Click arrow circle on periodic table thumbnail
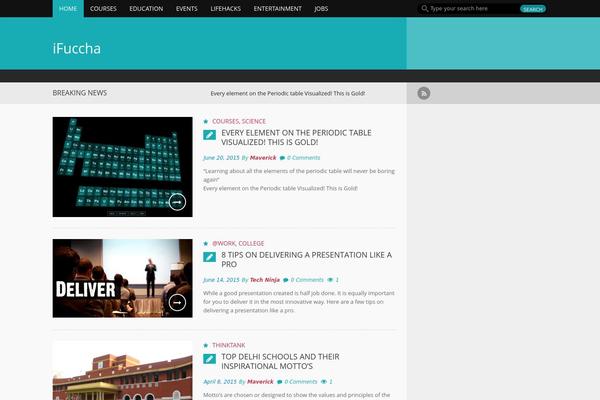The image size is (600, 400). (x=177, y=202)
